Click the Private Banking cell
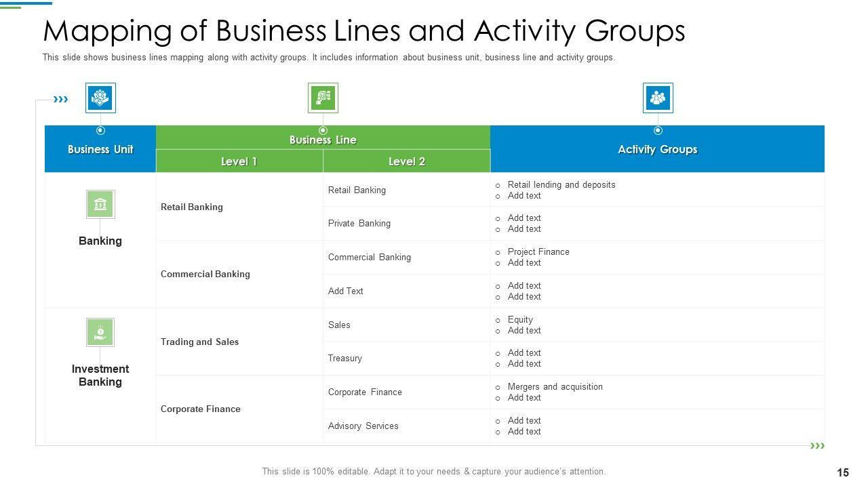Screen dimensions: 868x488 359,223
